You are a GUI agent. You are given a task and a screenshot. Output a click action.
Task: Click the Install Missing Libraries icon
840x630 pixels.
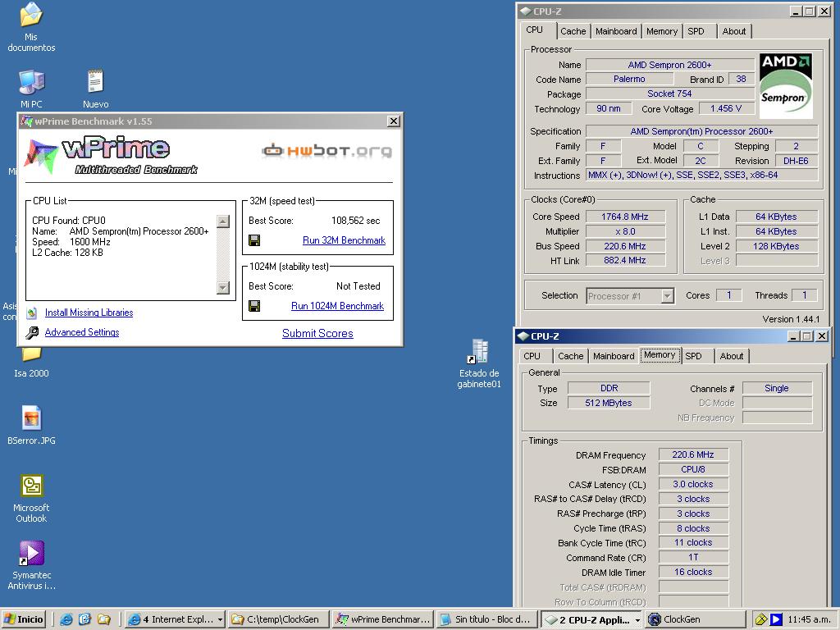click(x=32, y=313)
